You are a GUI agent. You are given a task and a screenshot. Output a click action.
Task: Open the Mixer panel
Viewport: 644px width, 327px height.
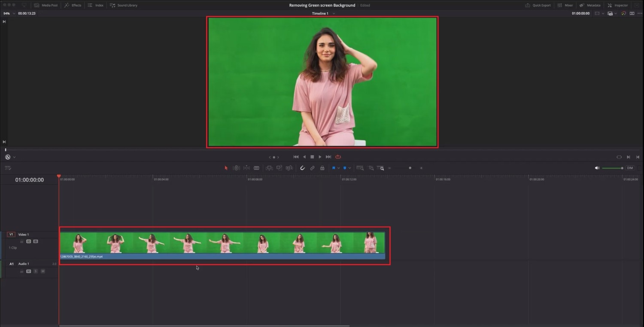(x=565, y=5)
